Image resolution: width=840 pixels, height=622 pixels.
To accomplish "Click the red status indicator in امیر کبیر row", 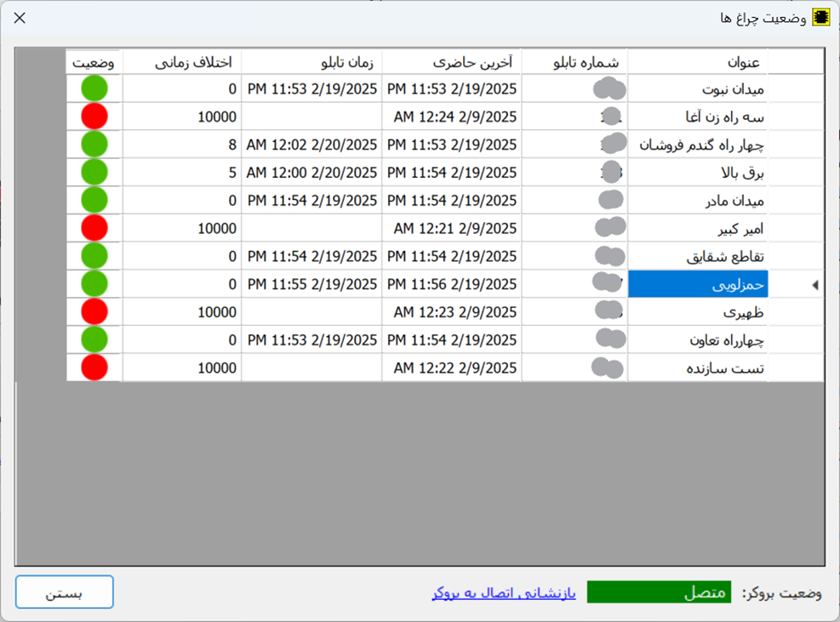I will click(94, 228).
